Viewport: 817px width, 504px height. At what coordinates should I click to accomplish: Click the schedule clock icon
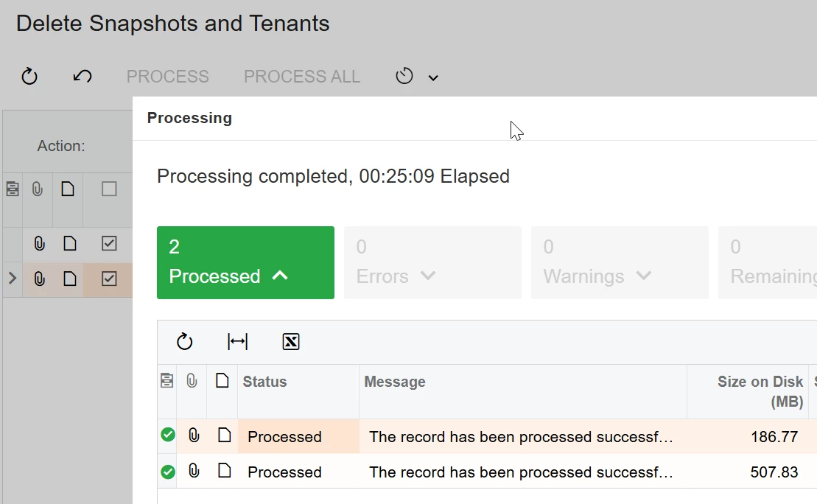(404, 76)
